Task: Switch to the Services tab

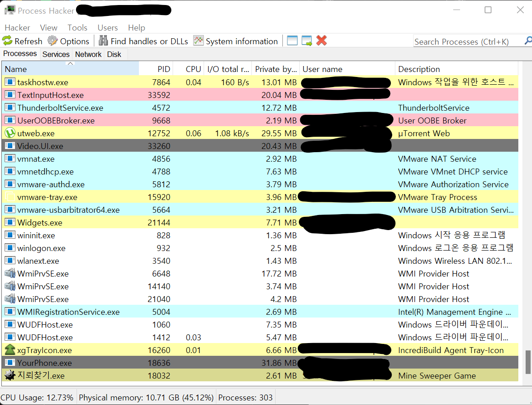Action: pyautogui.click(x=56, y=54)
